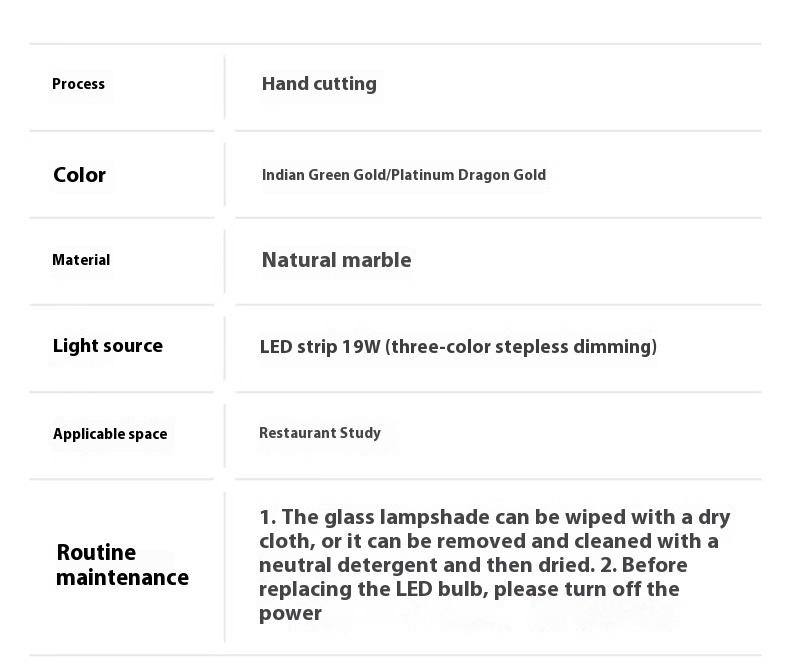
Task: Click the Process label
Action: [78, 84]
